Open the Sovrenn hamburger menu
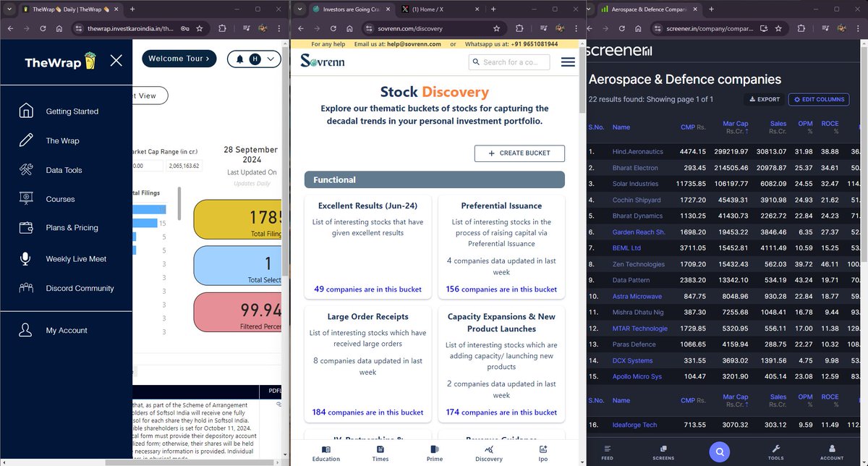The width and height of the screenshot is (868, 466). (x=568, y=62)
